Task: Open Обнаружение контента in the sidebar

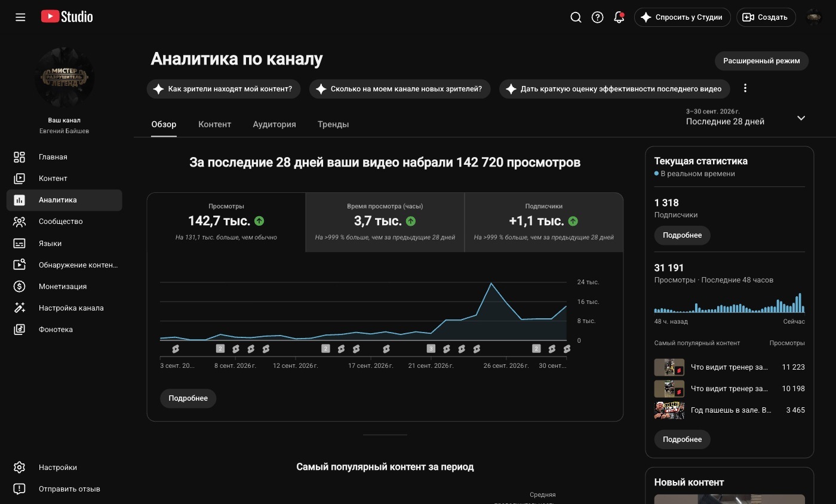Action: [x=64, y=265]
